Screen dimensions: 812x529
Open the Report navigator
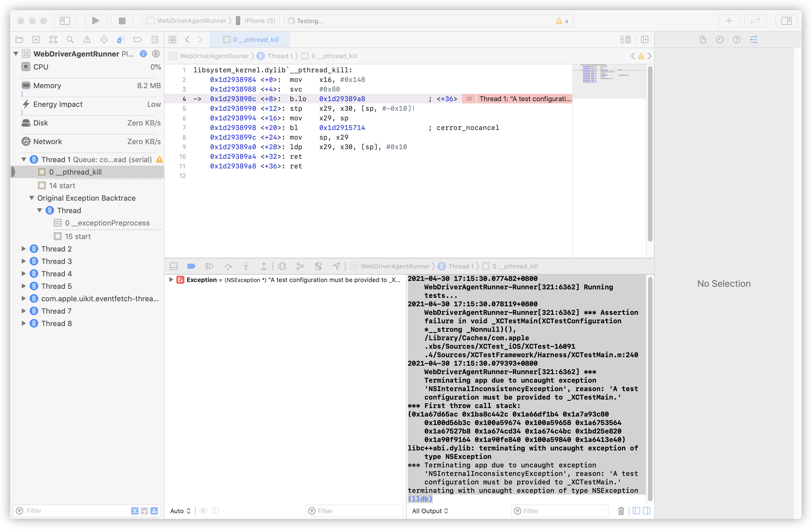point(155,39)
